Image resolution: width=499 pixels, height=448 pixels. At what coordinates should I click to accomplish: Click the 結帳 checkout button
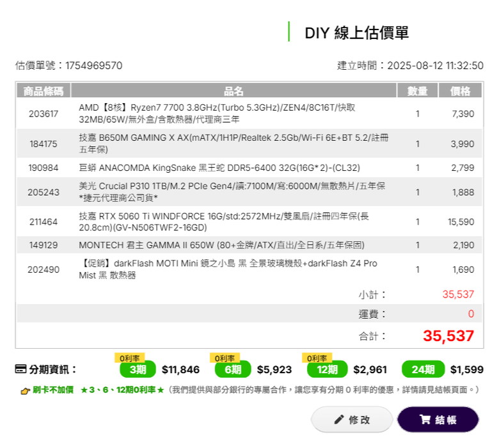438,419
